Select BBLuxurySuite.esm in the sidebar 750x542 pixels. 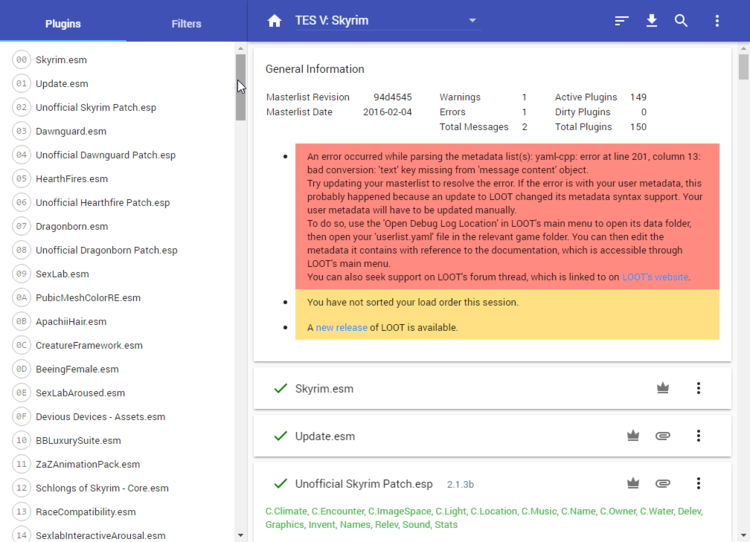tap(78, 441)
